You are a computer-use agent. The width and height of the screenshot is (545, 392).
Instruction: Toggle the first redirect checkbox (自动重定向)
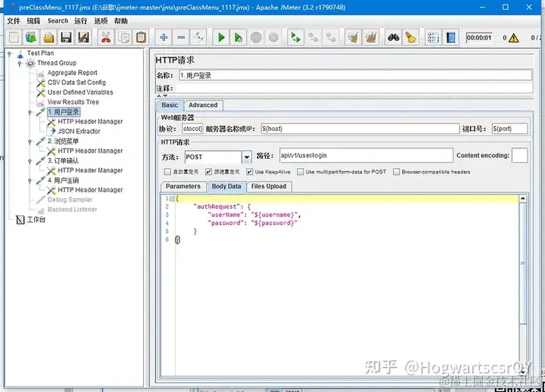[x=167, y=172]
